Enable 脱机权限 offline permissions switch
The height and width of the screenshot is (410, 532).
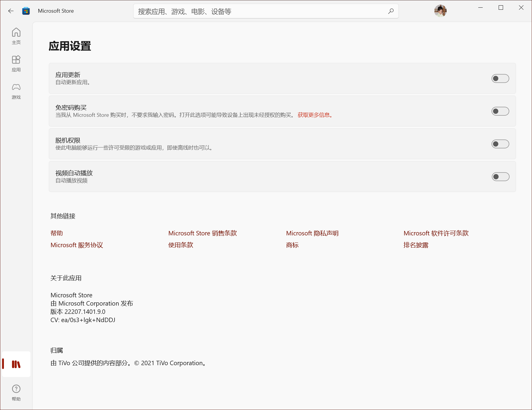pyautogui.click(x=500, y=144)
